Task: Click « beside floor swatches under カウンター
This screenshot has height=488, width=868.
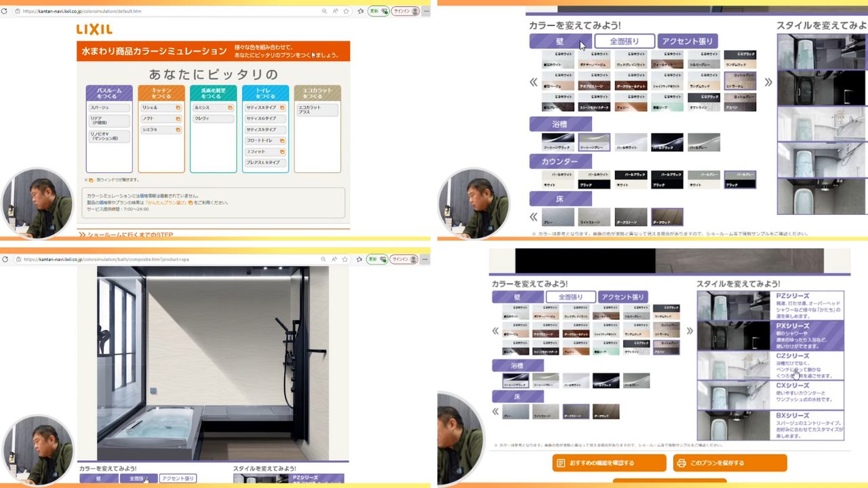Action: coord(534,218)
